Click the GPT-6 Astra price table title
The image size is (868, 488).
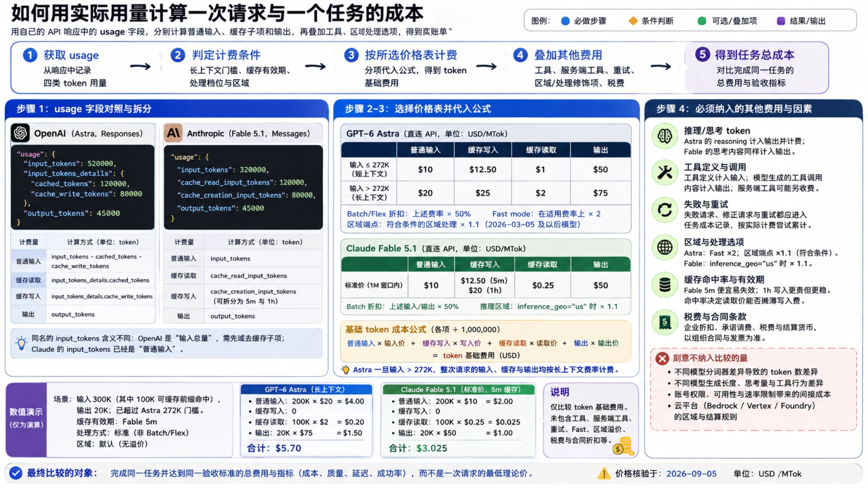pos(427,134)
